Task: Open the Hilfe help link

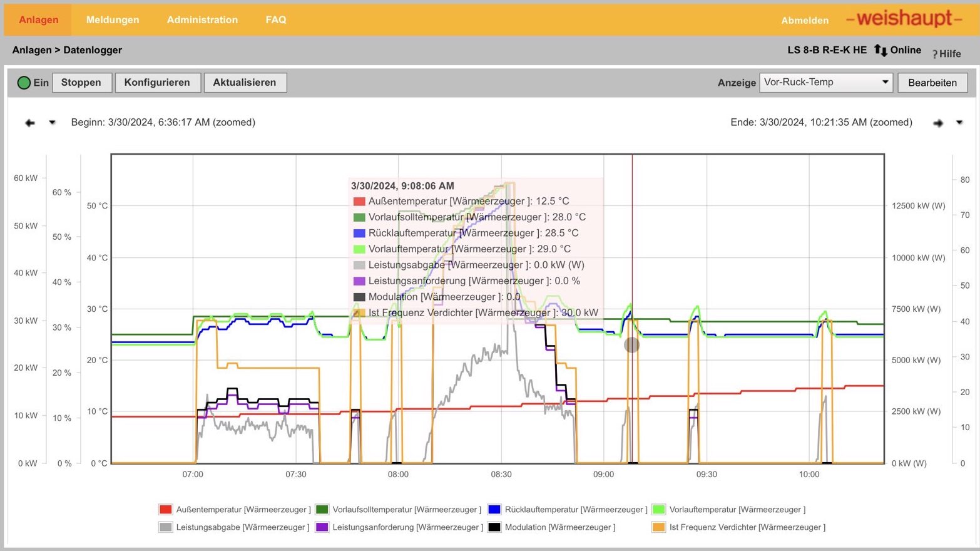Action: click(x=947, y=54)
